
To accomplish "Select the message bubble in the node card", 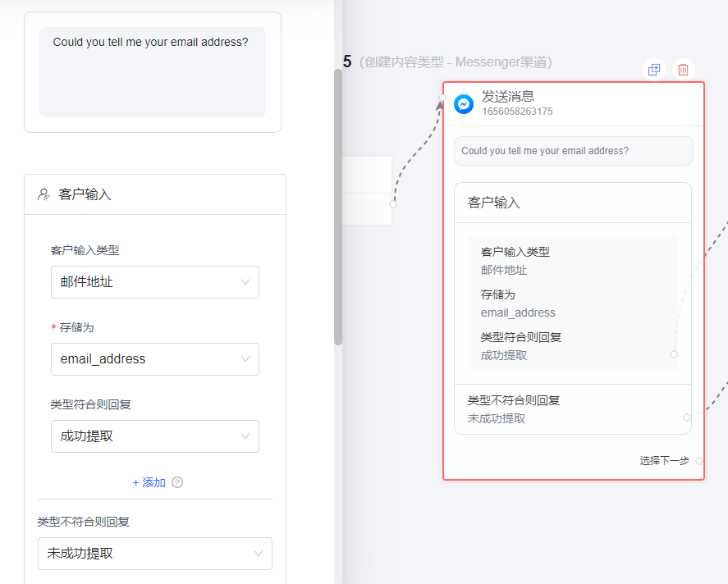I will click(574, 151).
